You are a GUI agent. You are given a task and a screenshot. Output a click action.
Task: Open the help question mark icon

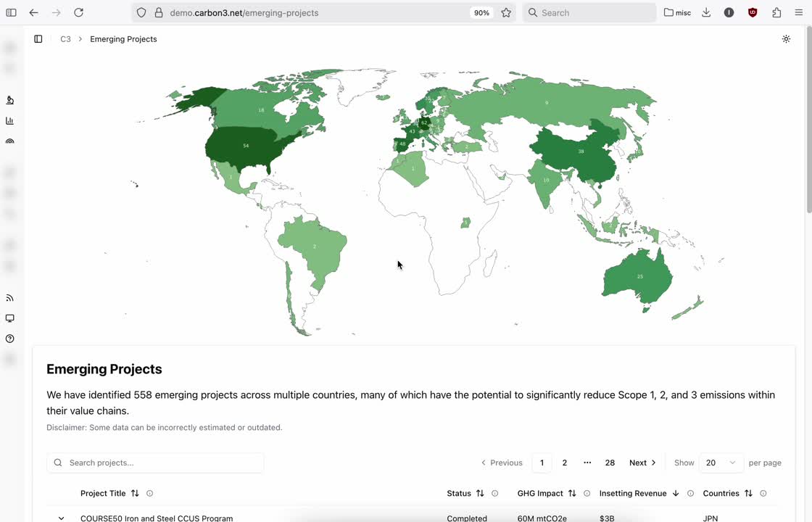click(x=10, y=339)
